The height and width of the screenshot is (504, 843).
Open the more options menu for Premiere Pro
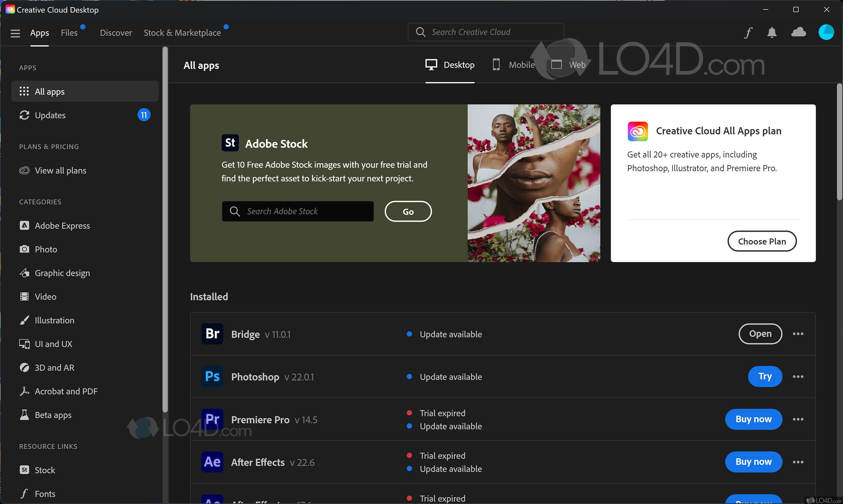(798, 419)
